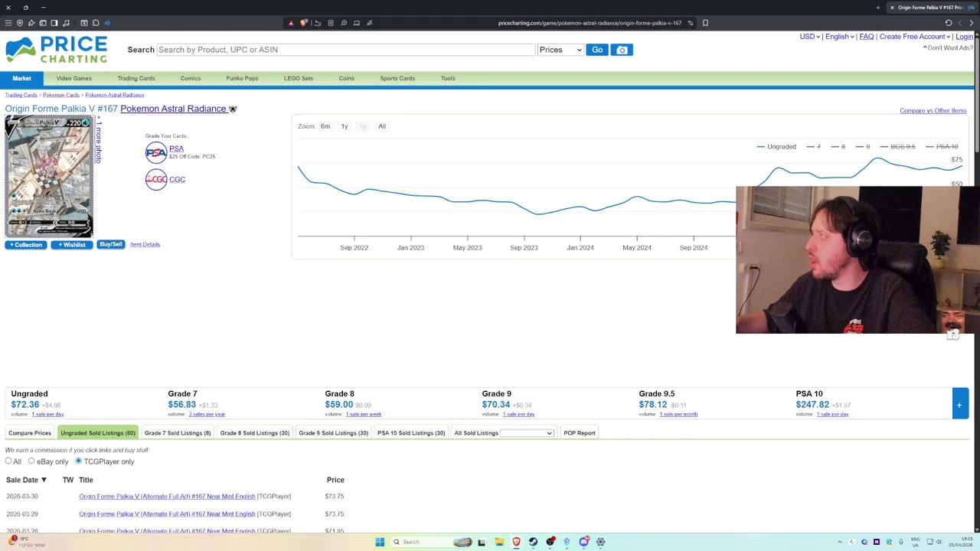Open Settings gear in taskbar
Screen dimensions: 980x551
pos(601,542)
